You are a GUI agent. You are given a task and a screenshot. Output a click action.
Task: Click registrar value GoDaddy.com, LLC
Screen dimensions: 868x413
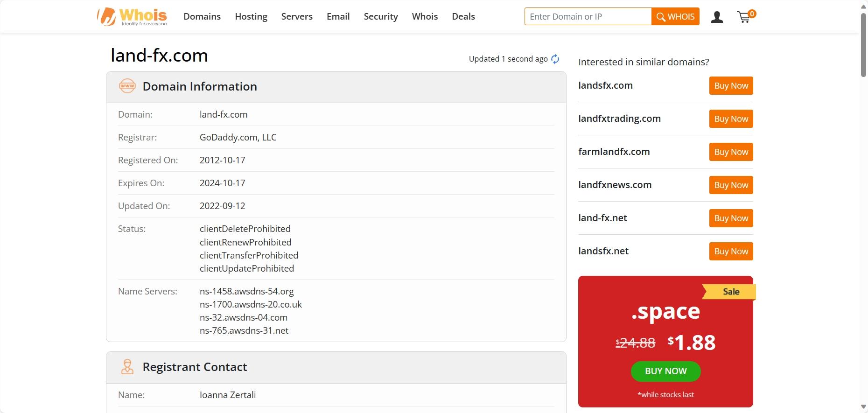238,137
